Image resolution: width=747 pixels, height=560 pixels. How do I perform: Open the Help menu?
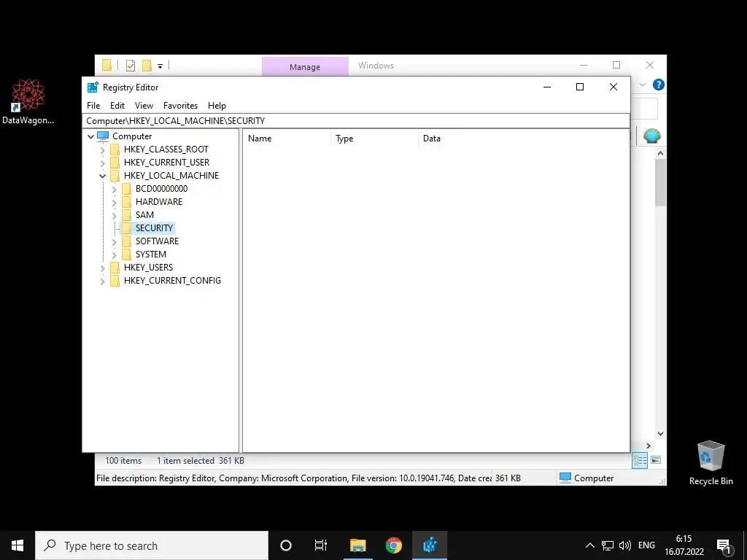pos(217,106)
